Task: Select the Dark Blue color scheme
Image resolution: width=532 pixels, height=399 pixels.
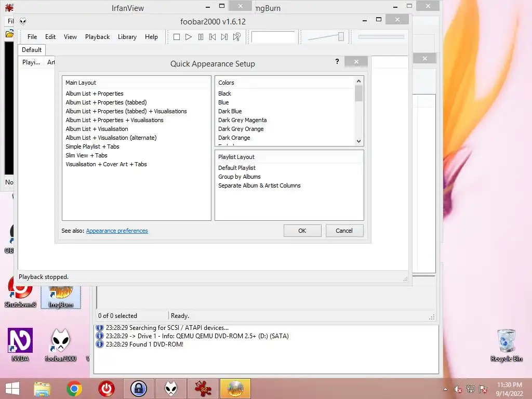Action: pos(230,111)
